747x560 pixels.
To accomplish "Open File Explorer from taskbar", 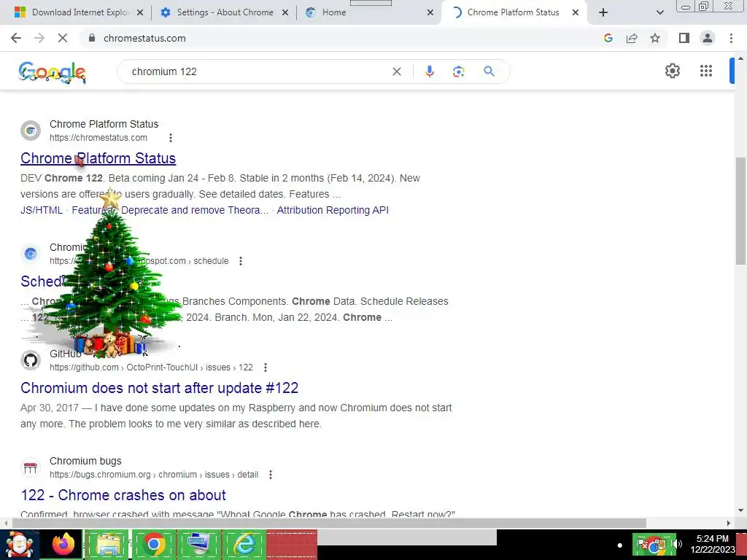I will 108,545.
